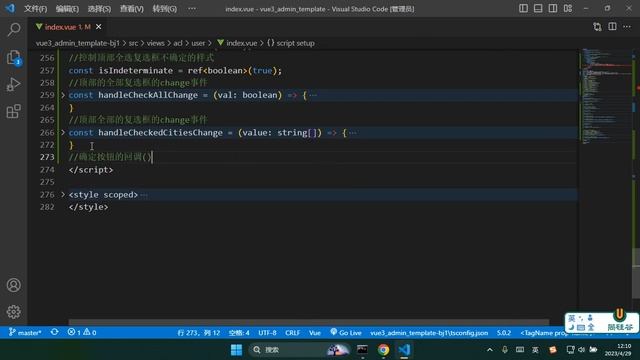Toggle the bottom panel layout icon
Image resolution: width=640 pixels, height=360 pixels.
[538, 8]
